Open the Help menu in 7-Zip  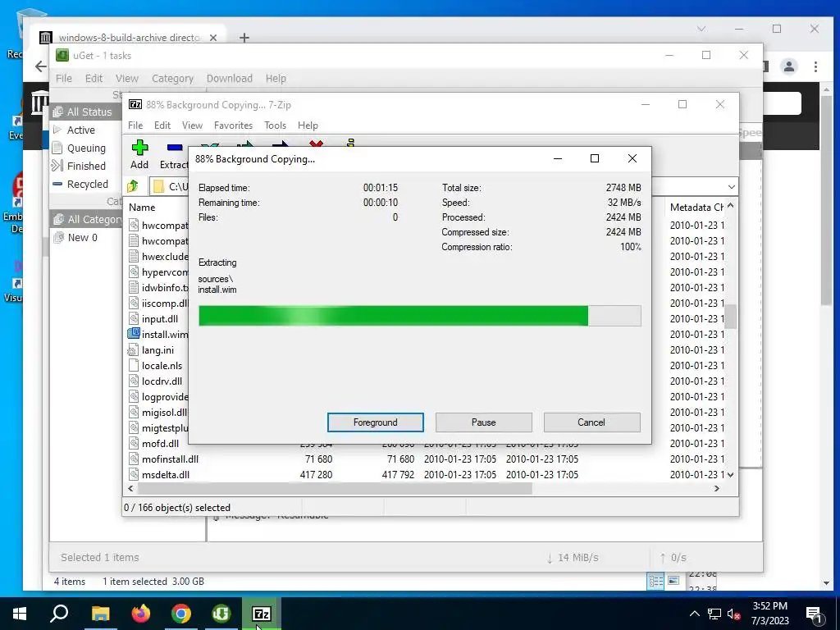tap(308, 126)
